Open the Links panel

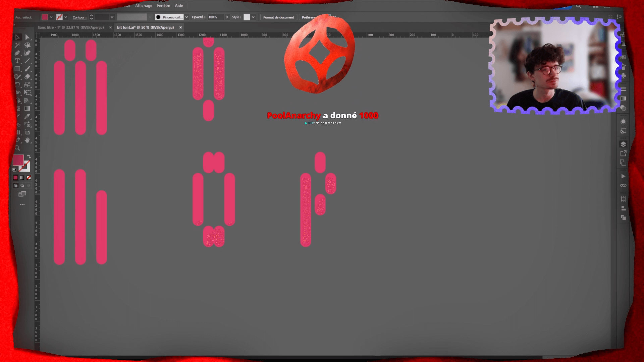pos(623,185)
